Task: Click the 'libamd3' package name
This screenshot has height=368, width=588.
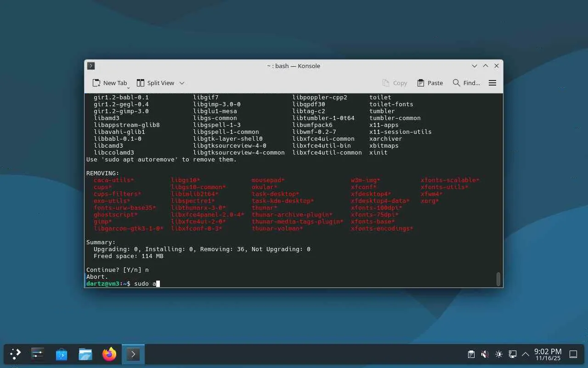Action: [107, 118]
